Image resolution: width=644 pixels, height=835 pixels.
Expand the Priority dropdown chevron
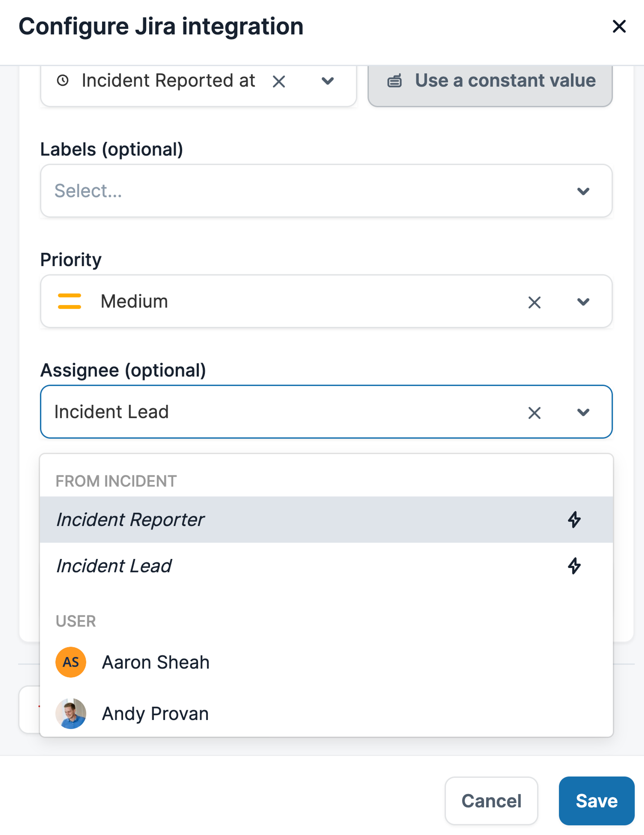tap(583, 302)
